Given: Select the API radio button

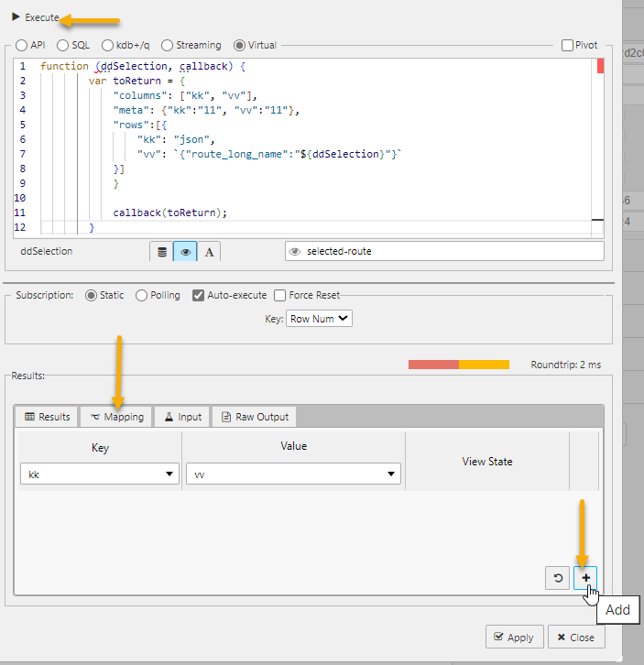Looking at the screenshot, I should (x=21, y=46).
